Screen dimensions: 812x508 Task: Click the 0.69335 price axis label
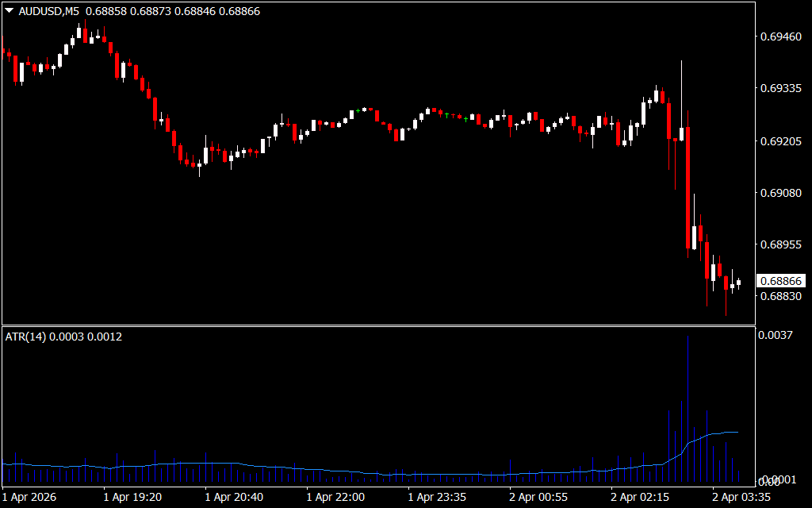click(780, 89)
